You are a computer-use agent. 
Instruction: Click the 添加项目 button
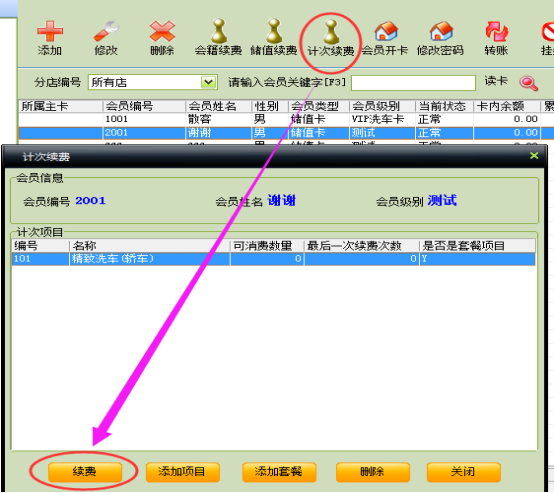click(x=183, y=471)
